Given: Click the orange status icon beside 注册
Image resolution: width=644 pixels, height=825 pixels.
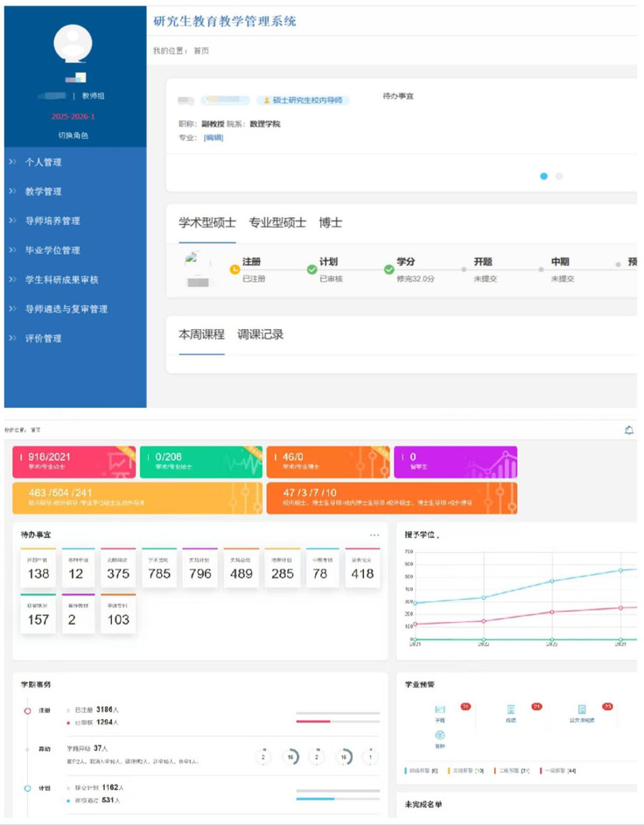Looking at the screenshot, I should click(x=234, y=269).
